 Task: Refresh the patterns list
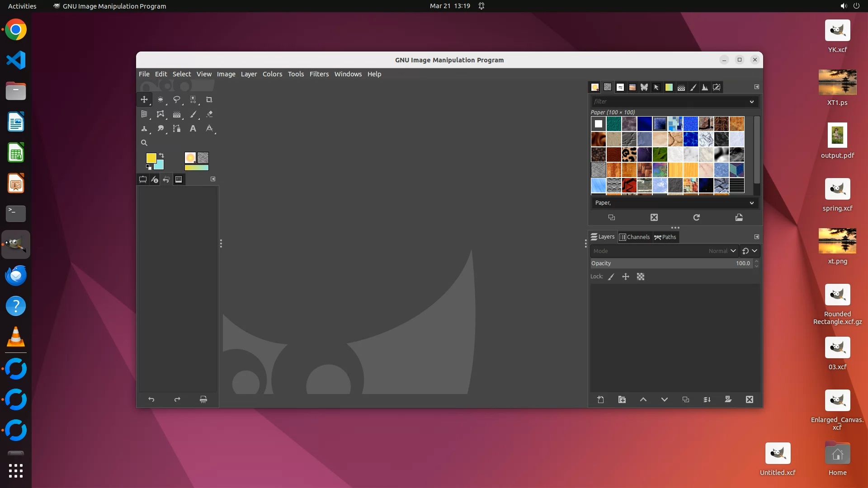coord(696,217)
